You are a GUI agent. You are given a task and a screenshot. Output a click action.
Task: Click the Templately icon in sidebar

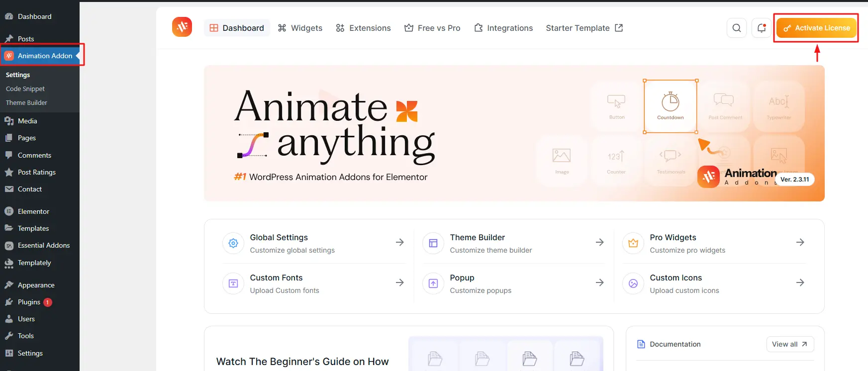[x=9, y=263]
